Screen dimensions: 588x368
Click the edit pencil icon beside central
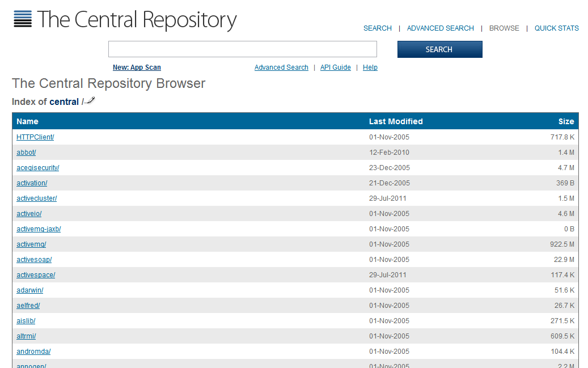coord(90,100)
